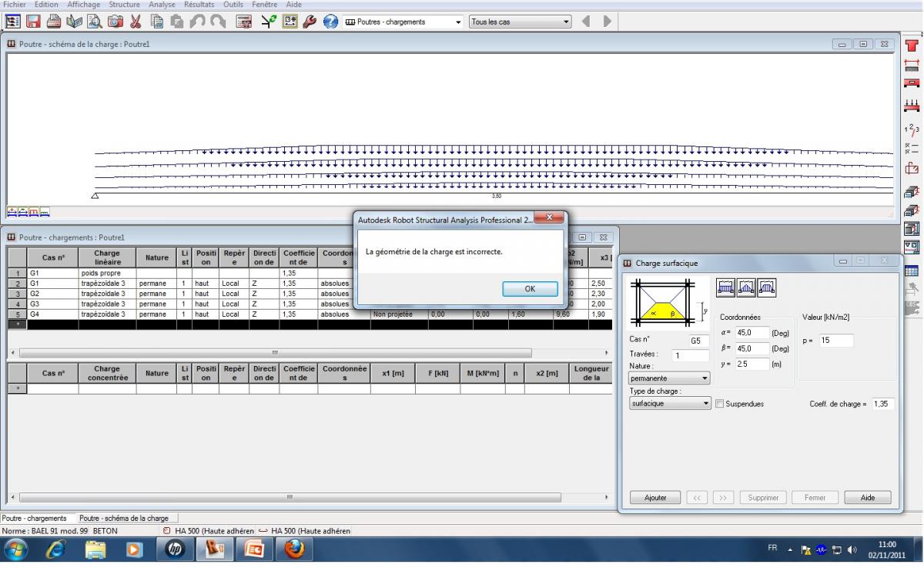The width and height of the screenshot is (924, 578).
Task: Click the red T-section icon in sidebar
Action: 912,45
